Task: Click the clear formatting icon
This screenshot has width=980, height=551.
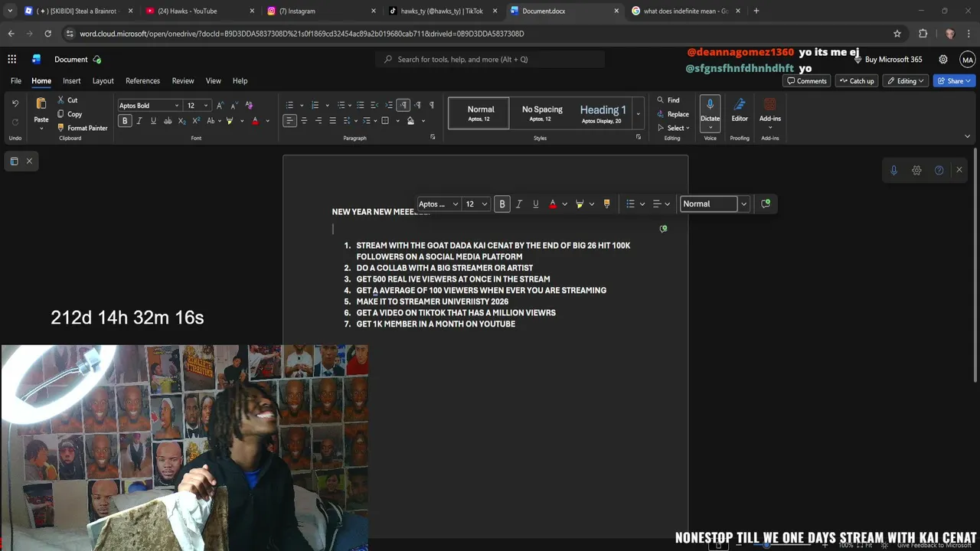Action: (250, 106)
